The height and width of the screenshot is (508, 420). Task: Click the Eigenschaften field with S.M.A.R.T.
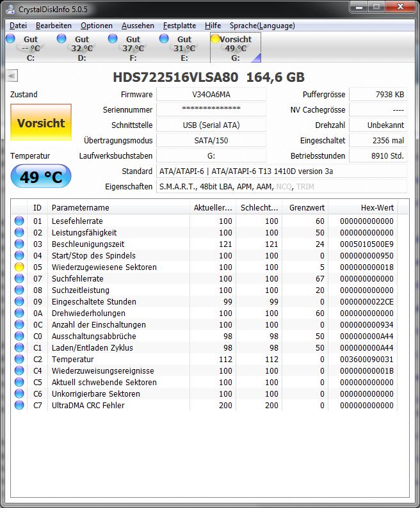tap(282, 187)
